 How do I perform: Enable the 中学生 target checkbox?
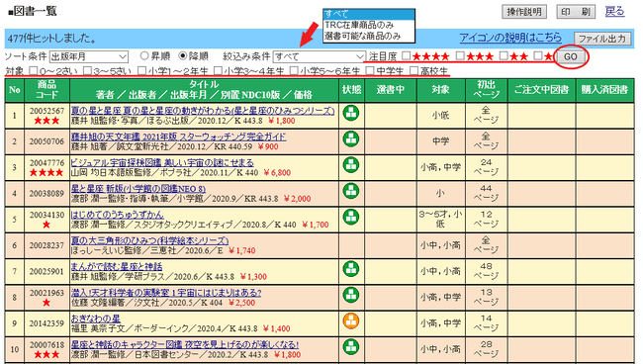[370, 71]
